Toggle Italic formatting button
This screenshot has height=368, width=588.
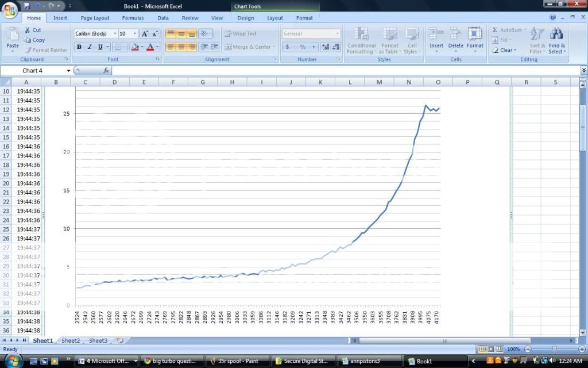(90, 47)
